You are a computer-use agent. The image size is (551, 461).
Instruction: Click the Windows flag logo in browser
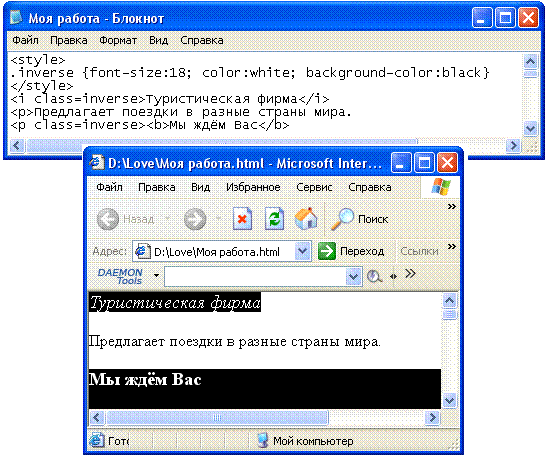click(441, 187)
